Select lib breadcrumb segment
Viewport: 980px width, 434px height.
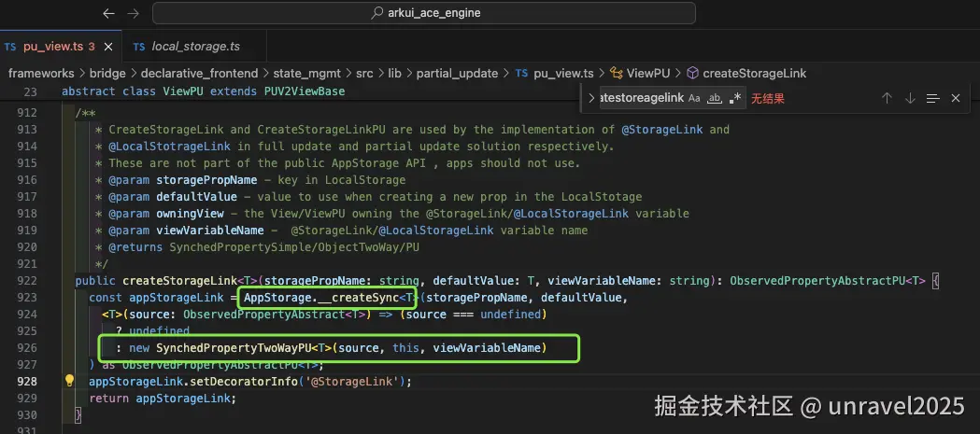click(394, 73)
